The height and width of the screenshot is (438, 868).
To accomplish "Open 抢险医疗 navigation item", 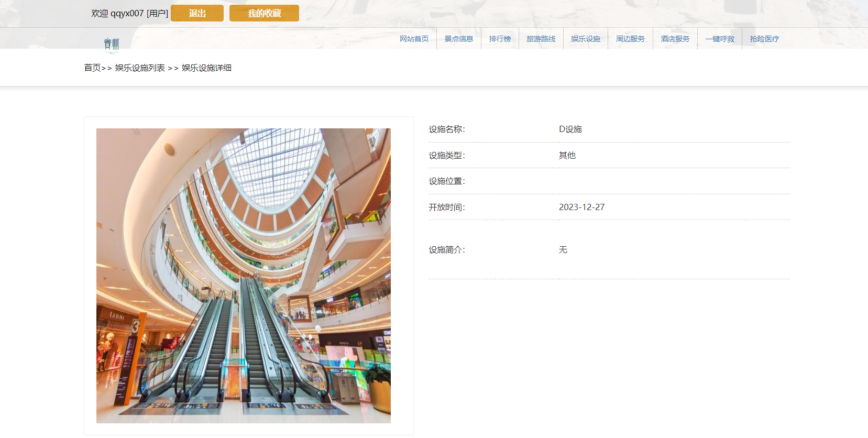I will click(764, 39).
